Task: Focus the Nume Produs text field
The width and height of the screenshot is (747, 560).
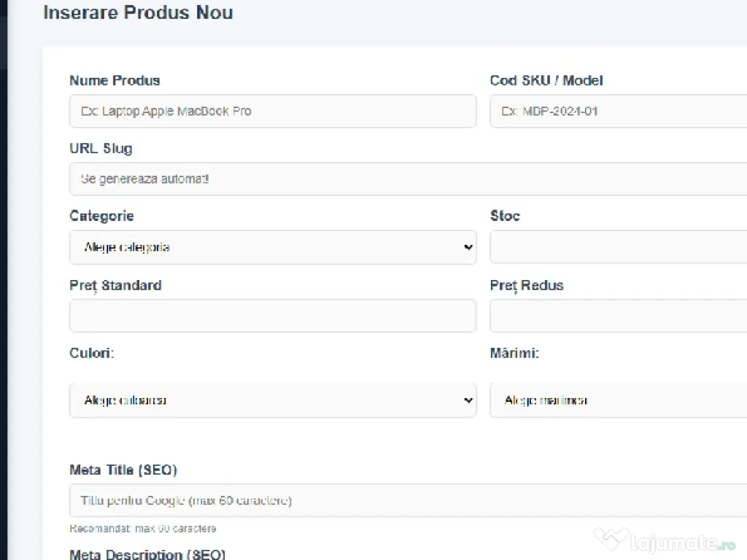Action: (x=273, y=112)
